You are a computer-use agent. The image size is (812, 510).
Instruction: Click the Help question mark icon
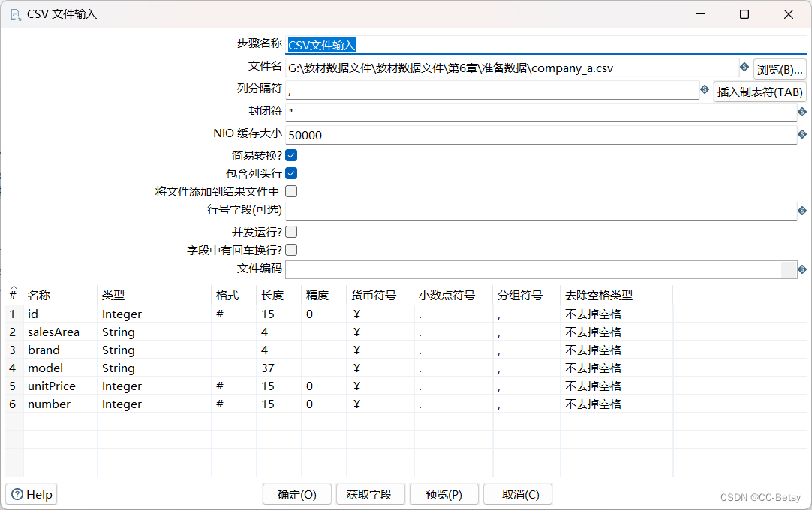[19, 494]
